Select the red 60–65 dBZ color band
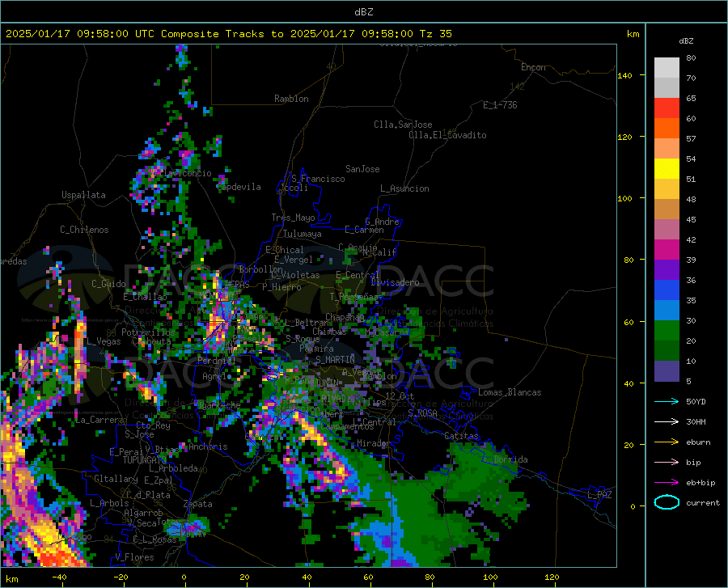 coord(667,108)
